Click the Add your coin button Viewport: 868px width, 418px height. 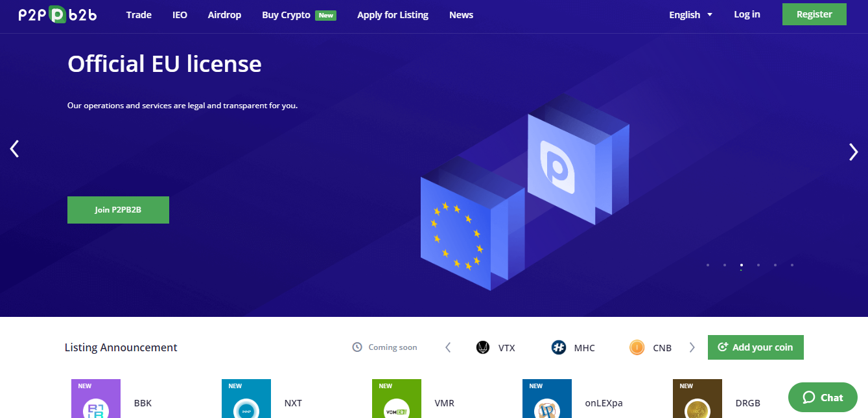point(756,347)
